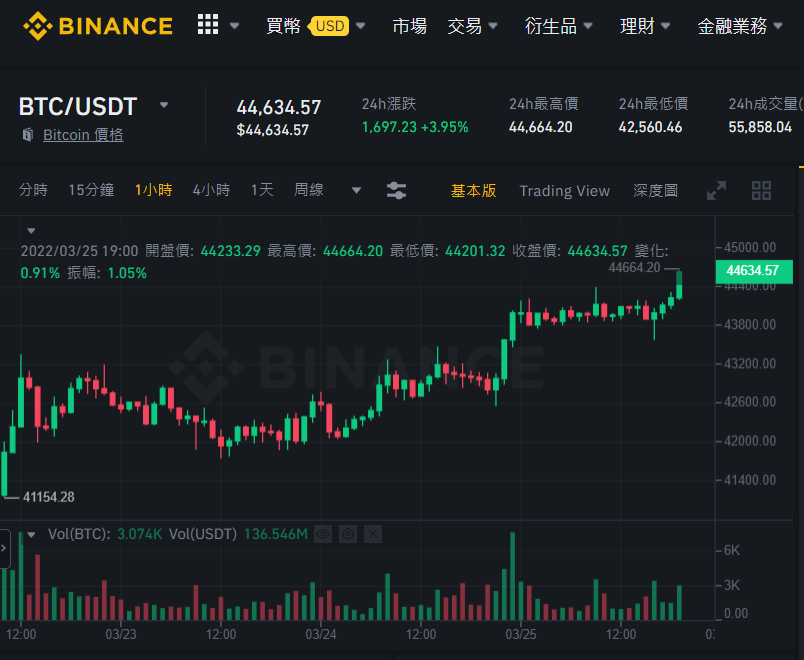
Task: Collapse the candle info legend arrow
Action: (31, 231)
